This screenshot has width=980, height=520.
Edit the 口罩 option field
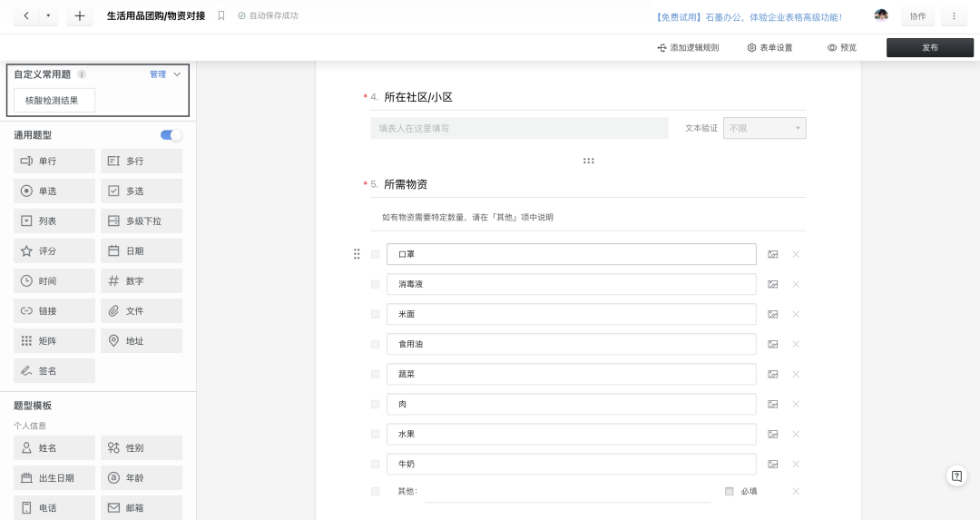pos(572,254)
